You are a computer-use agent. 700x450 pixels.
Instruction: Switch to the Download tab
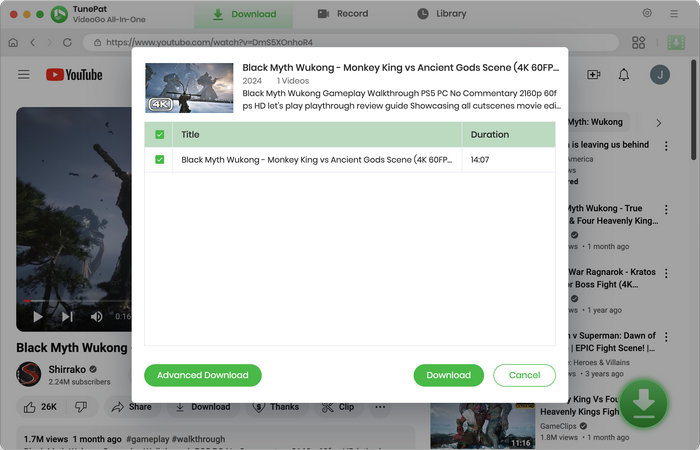click(x=244, y=14)
